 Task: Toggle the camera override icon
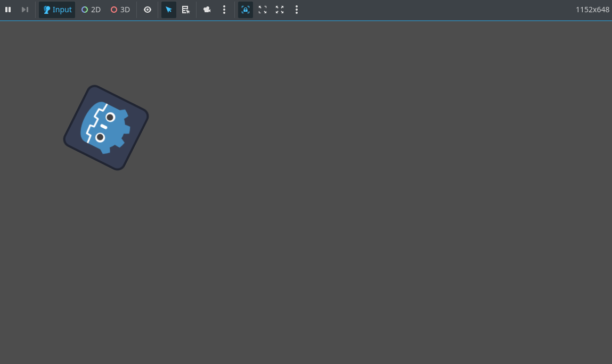point(207,10)
